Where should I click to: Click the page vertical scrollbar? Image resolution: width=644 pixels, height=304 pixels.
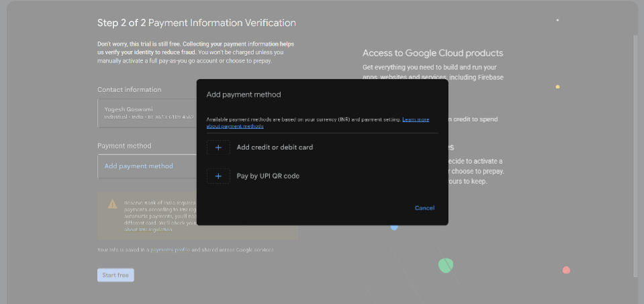tap(635, 156)
